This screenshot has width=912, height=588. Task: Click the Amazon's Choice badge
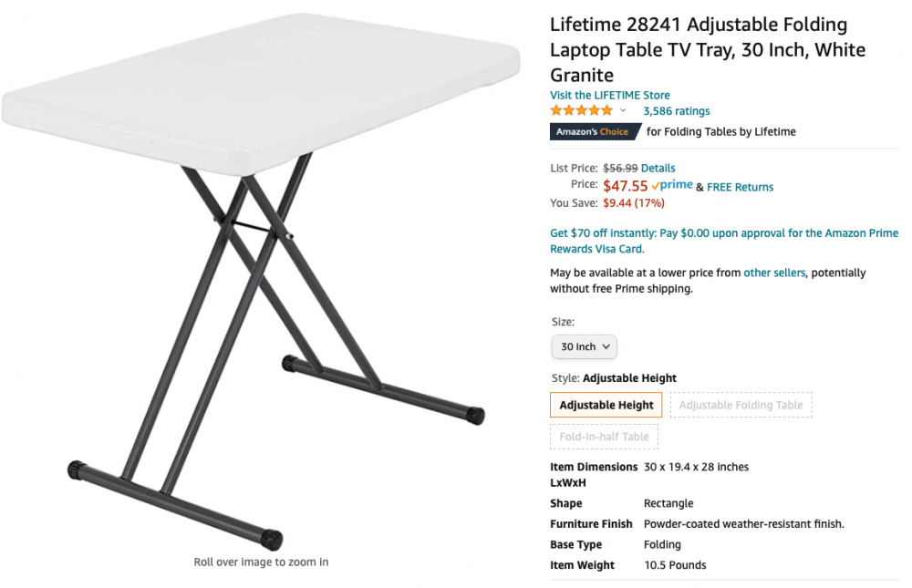pyautogui.click(x=593, y=131)
